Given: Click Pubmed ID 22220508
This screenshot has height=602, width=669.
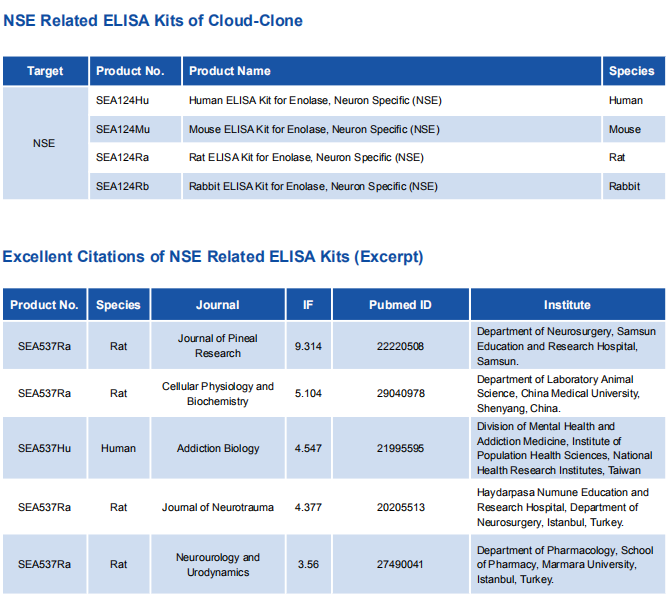Looking at the screenshot, I should coord(400,346).
